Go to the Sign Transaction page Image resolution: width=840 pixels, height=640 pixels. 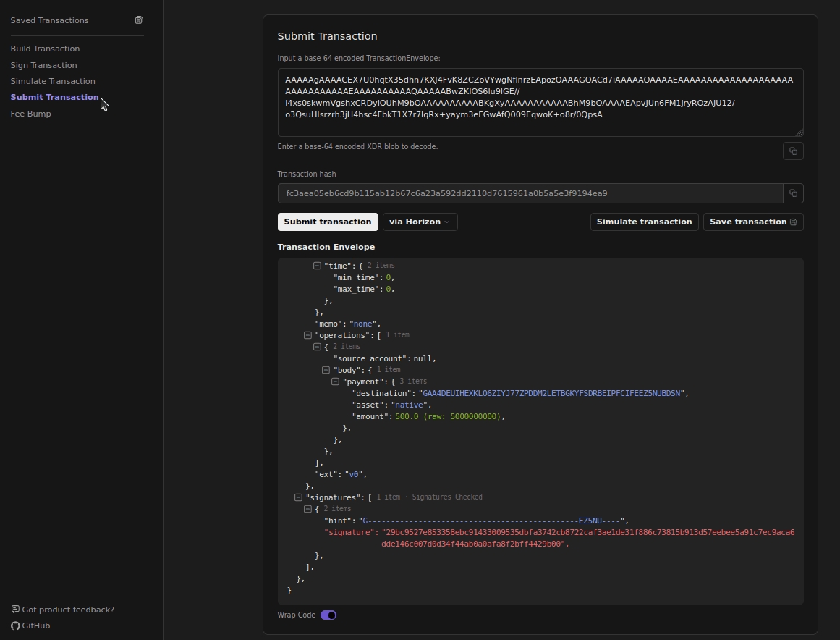tap(43, 65)
